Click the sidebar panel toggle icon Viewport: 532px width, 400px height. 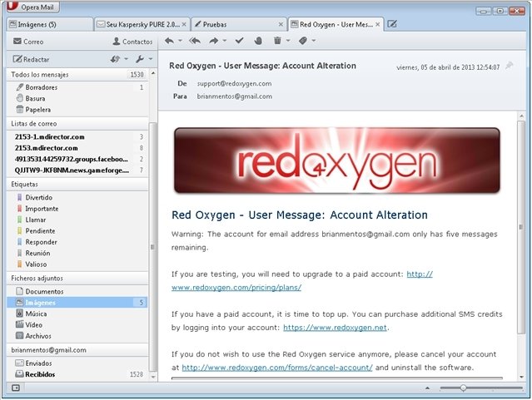(16, 388)
